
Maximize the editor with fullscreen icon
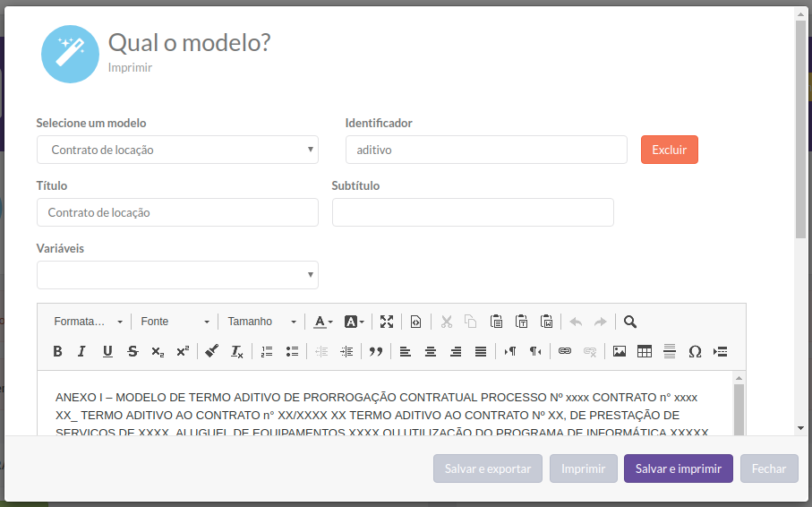(387, 322)
